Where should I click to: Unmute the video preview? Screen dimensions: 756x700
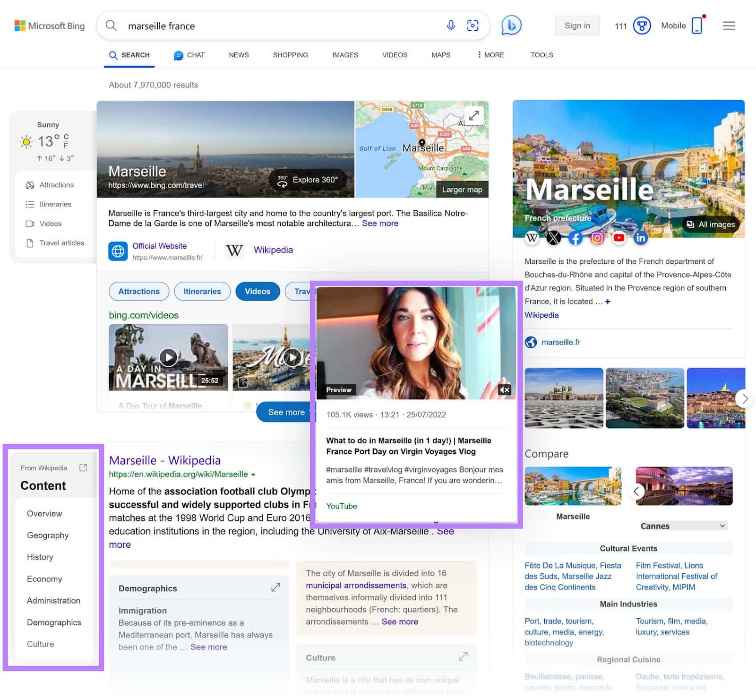[504, 389]
